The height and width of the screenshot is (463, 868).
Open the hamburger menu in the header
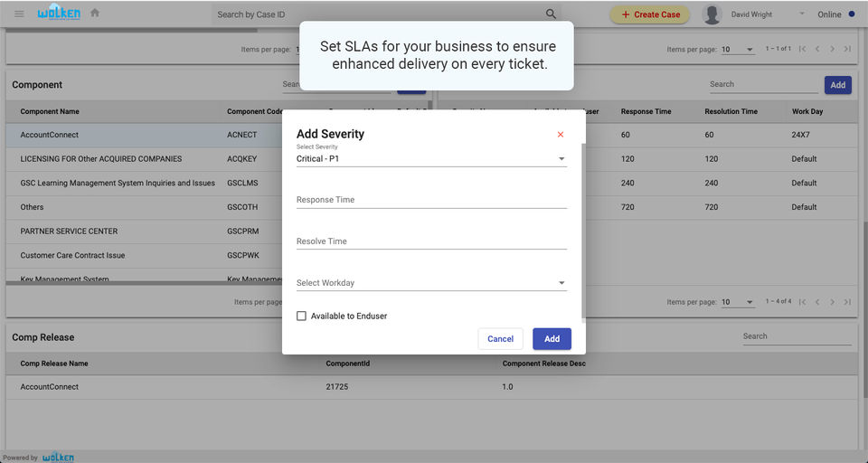(x=19, y=14)
